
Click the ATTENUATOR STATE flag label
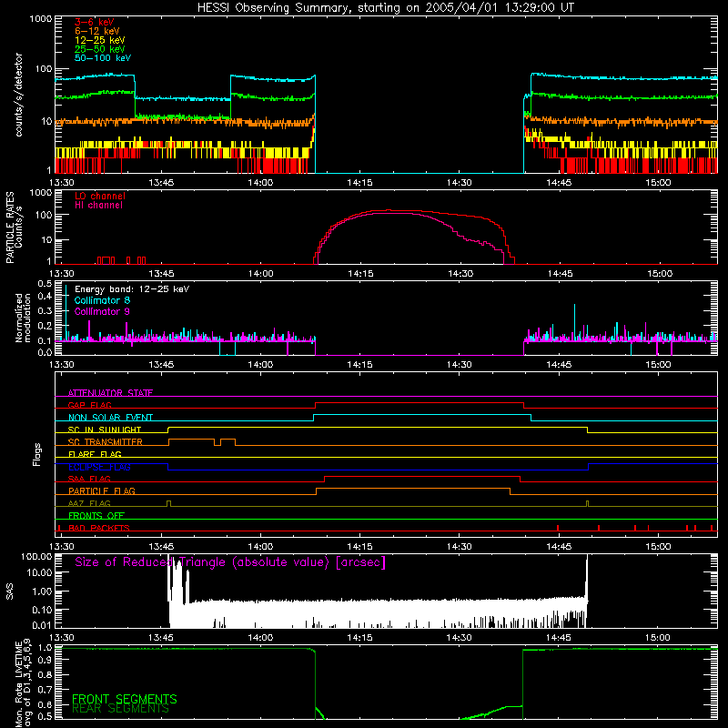click(x=110, y=393)
